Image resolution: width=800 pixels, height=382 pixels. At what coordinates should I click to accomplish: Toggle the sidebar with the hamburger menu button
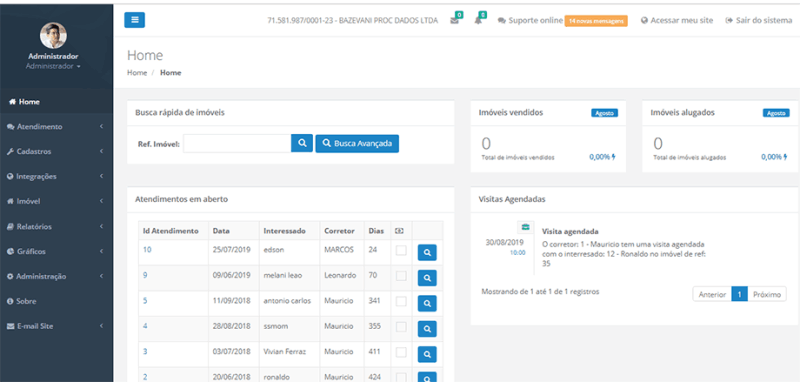point(135,20)
